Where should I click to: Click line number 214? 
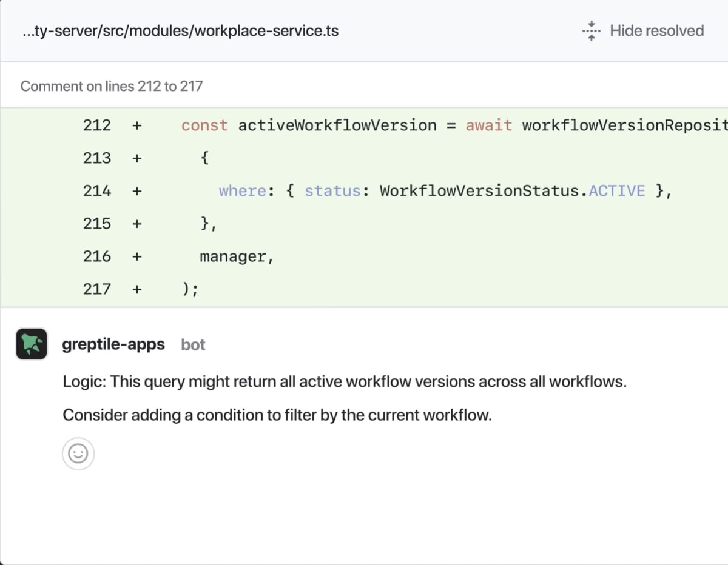point(97,191)
